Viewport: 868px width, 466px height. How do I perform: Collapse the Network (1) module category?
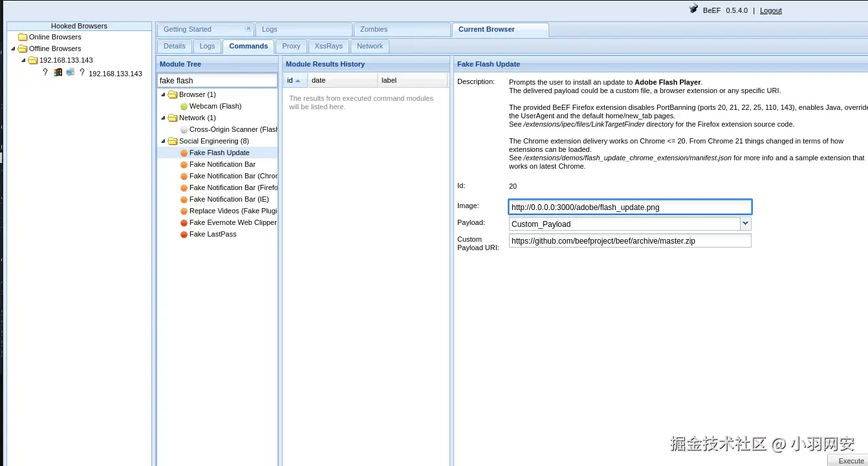tap(163, 118)
